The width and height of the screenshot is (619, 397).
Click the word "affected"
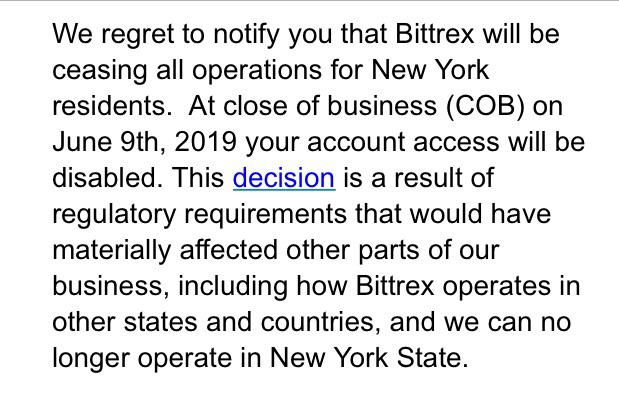click(228, 250)
